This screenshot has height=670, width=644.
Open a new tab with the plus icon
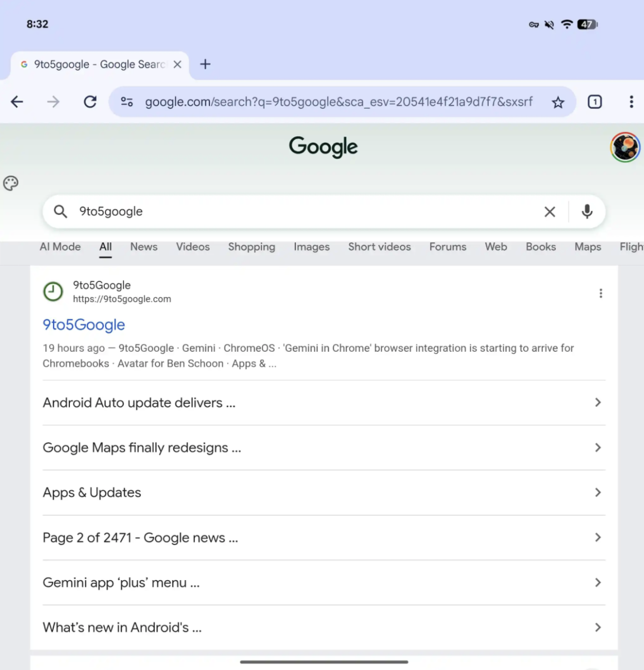(x=206, y=64)
